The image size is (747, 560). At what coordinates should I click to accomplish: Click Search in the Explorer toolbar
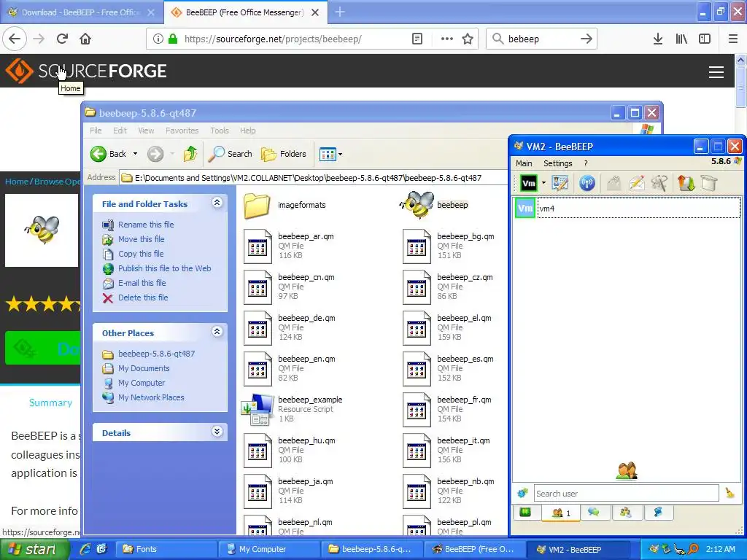point(231,154)
